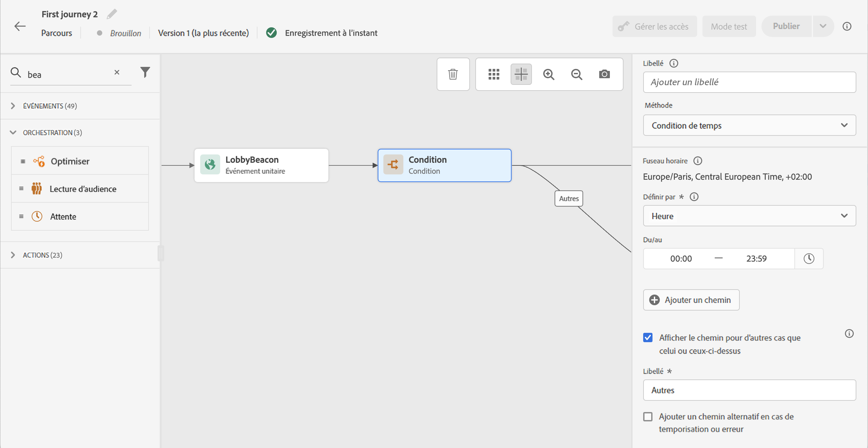Image resolution: width=868 pixels, height=448 pixels.
Task: Go back using the arrow button
Action: point(20,26)
